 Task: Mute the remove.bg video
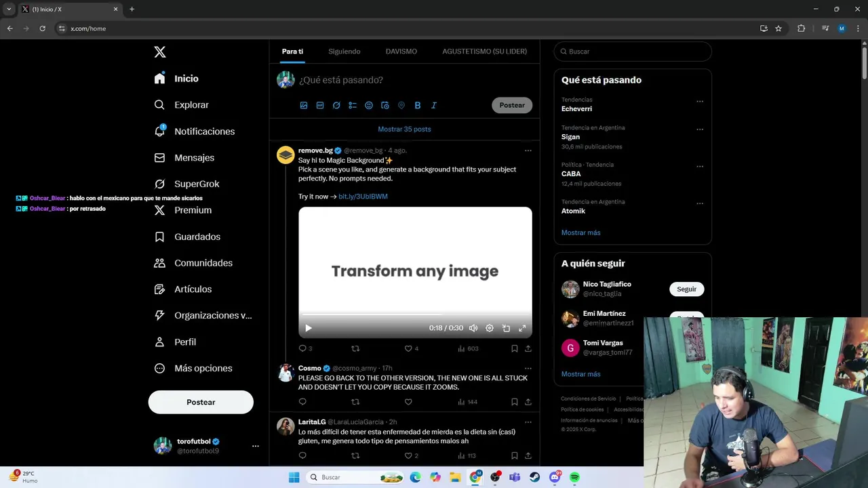pyautogui.click(x=473, y=328)
